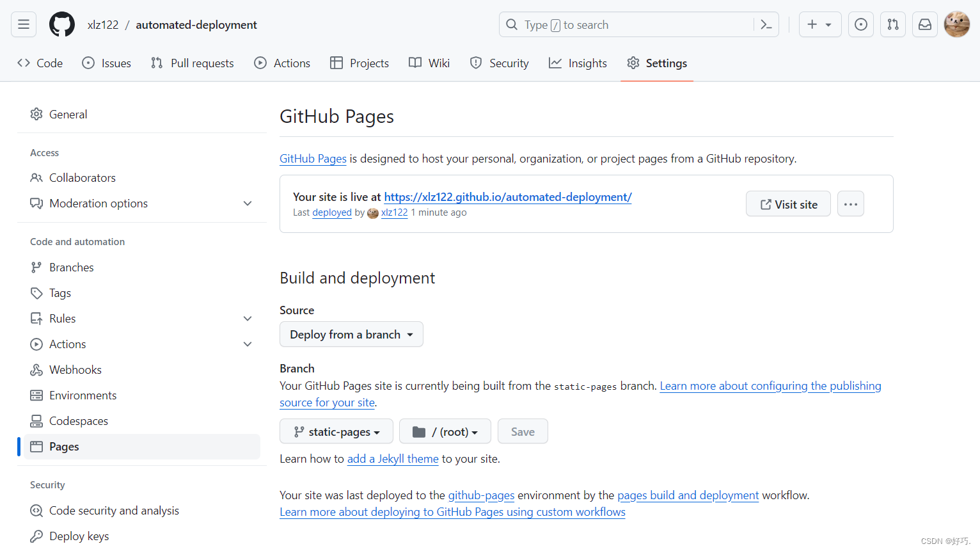The height and width of the screenshot is (551, 980).
Task: Open configuring the publishing source link
Action: (x=770, y=386)
